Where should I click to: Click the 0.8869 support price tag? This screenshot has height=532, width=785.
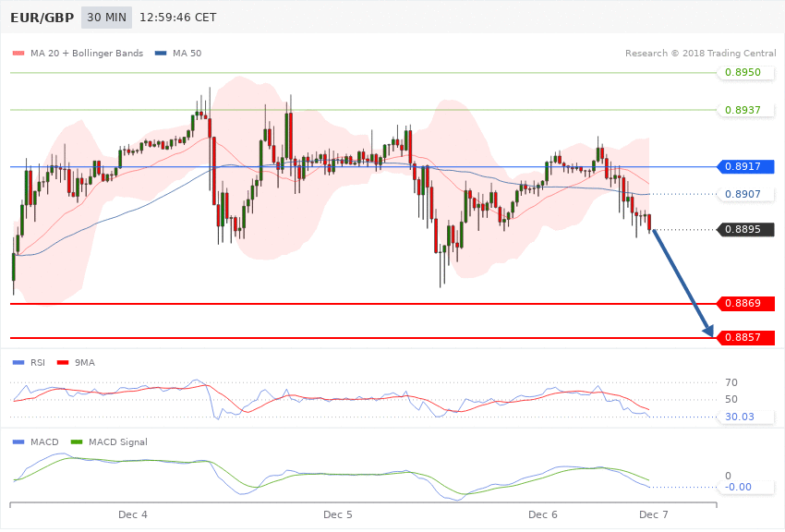(x=746, y=303)
